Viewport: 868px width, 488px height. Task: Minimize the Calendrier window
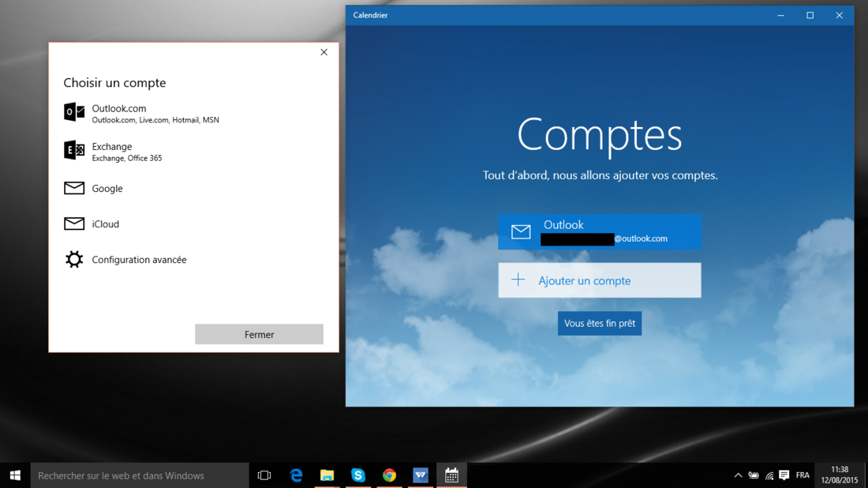pyautogui.click(x=781, y=16)
